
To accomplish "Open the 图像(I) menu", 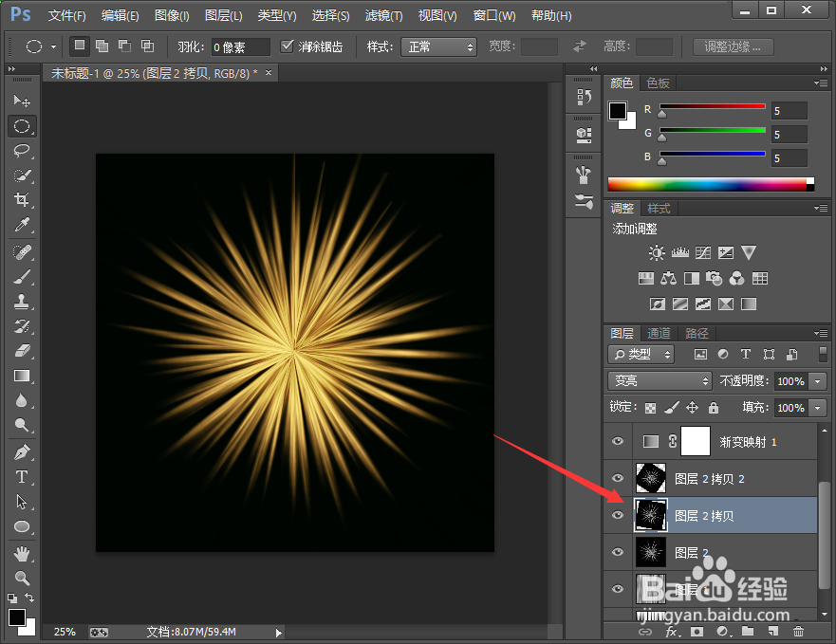I will pos(172,15).
